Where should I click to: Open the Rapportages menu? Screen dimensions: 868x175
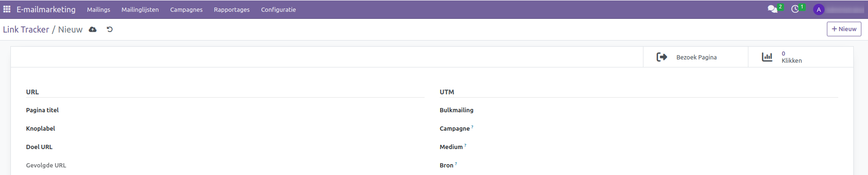[232, 9]
